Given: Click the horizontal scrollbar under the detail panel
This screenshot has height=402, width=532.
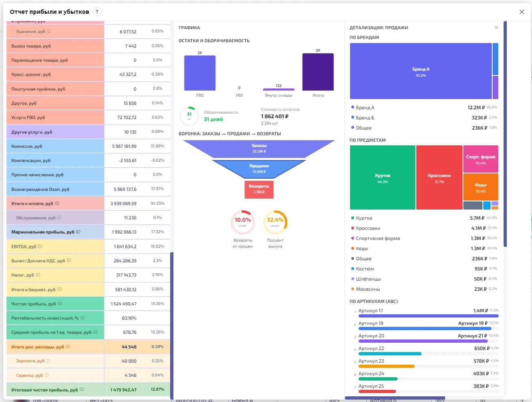Looking at the screenshot, I should pyautogui.click(x=395, y=398).
